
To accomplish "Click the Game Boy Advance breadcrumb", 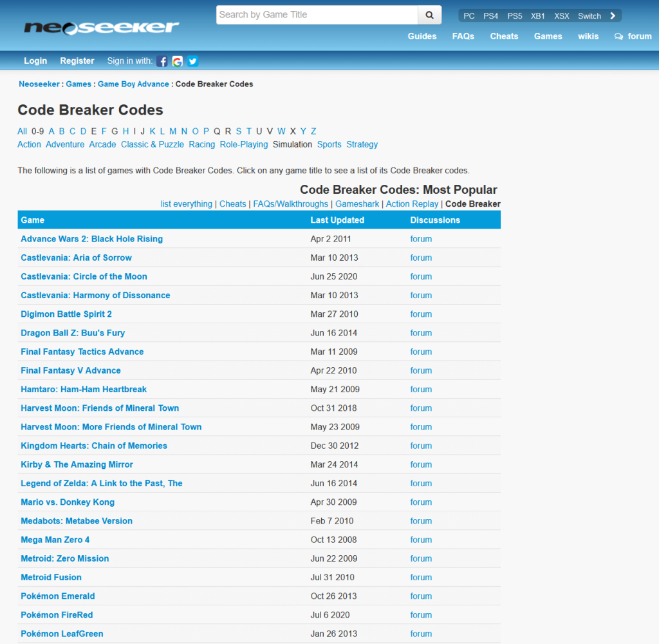I will [133, 84].
